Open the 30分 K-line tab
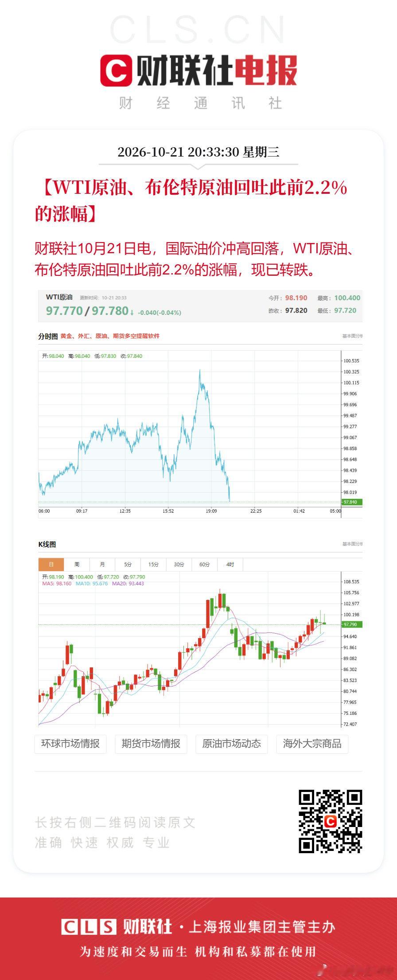 tap(179, 564)
